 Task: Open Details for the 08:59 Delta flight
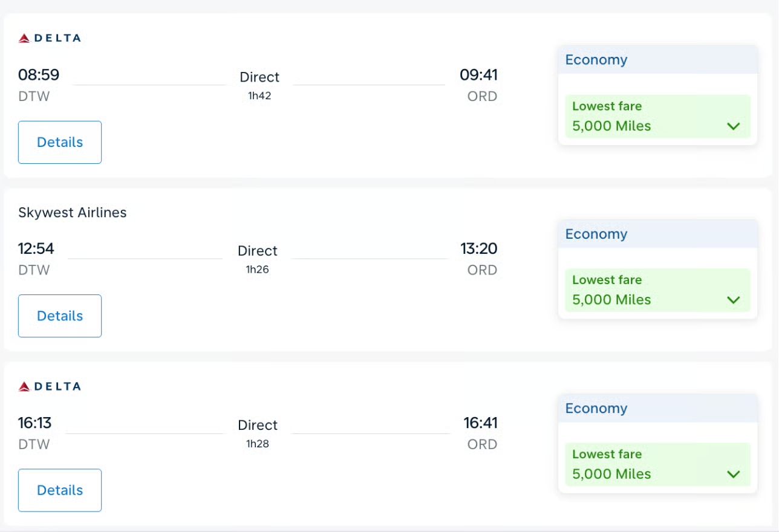[x=60, y=142]
